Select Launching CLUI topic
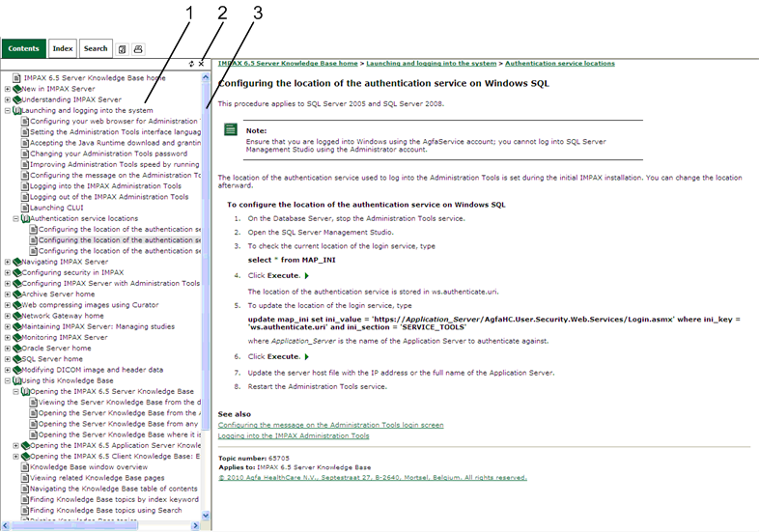 [57, 208]
